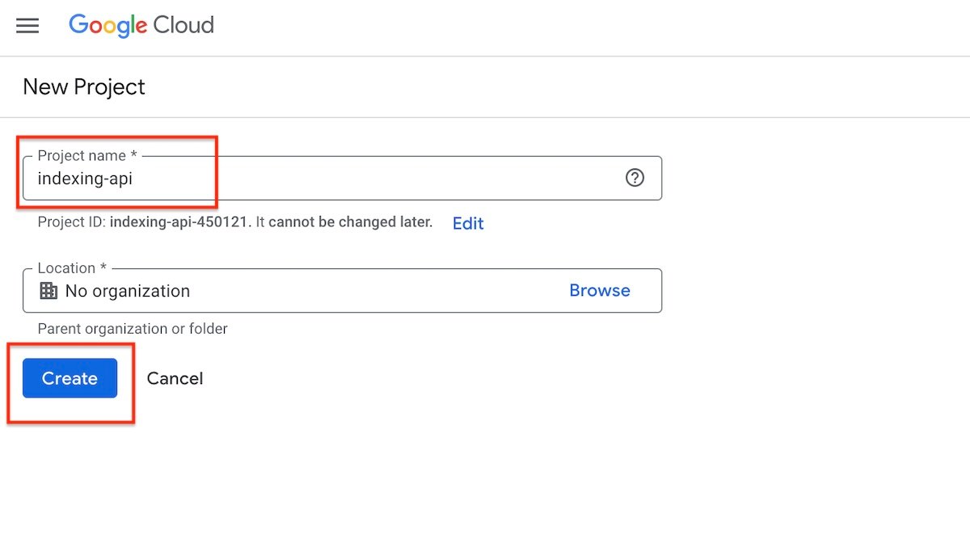
Task: Browse for a parent location
Action: click(600, 291)
